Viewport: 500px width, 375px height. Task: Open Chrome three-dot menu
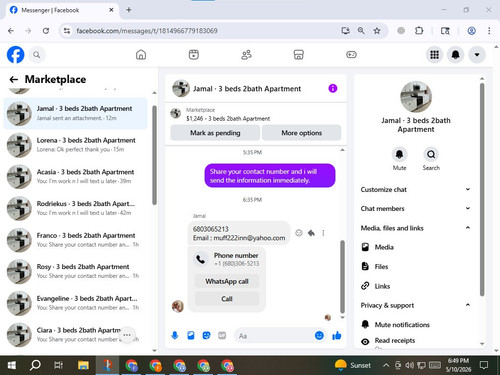489,31
